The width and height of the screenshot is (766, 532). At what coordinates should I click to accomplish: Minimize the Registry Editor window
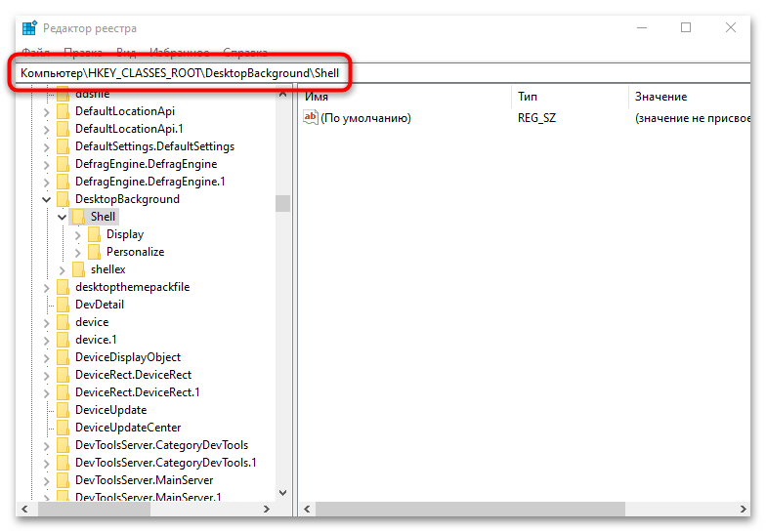point(642,27)
